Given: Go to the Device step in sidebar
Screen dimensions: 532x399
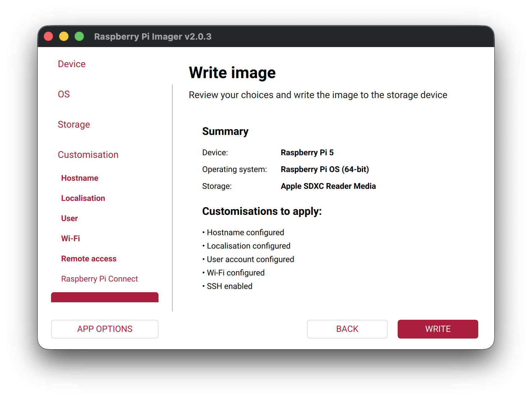Looking at the screenshot, I should (72, 64).
